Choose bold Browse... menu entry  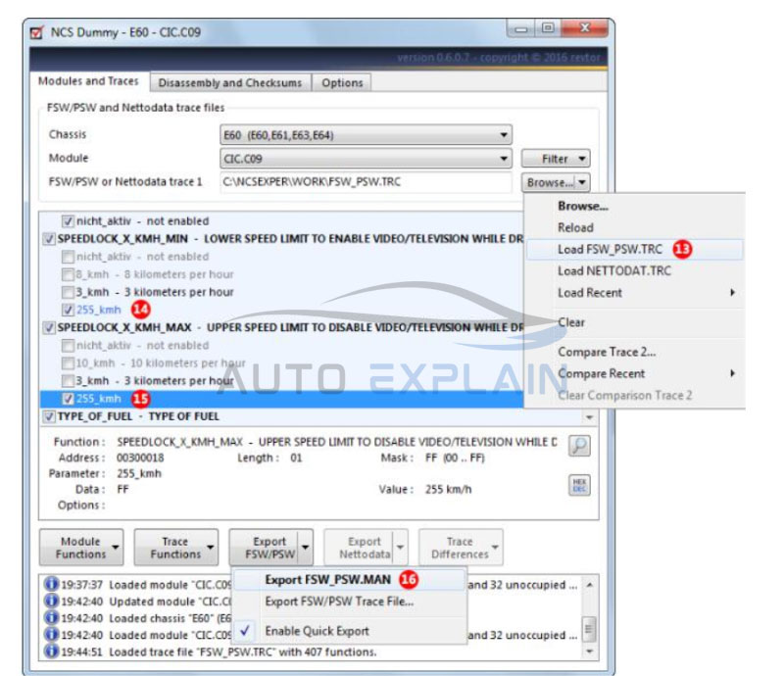[x=635, y=206]
